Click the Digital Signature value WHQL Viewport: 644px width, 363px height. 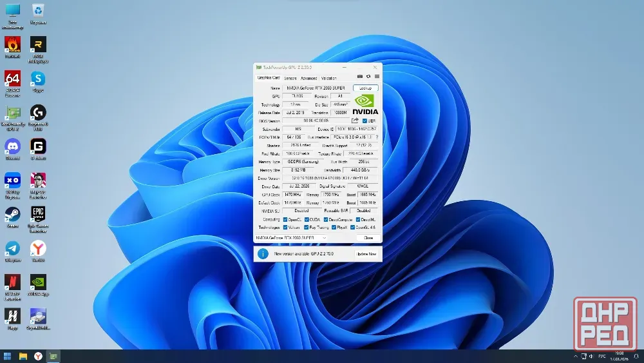(363, 186)
